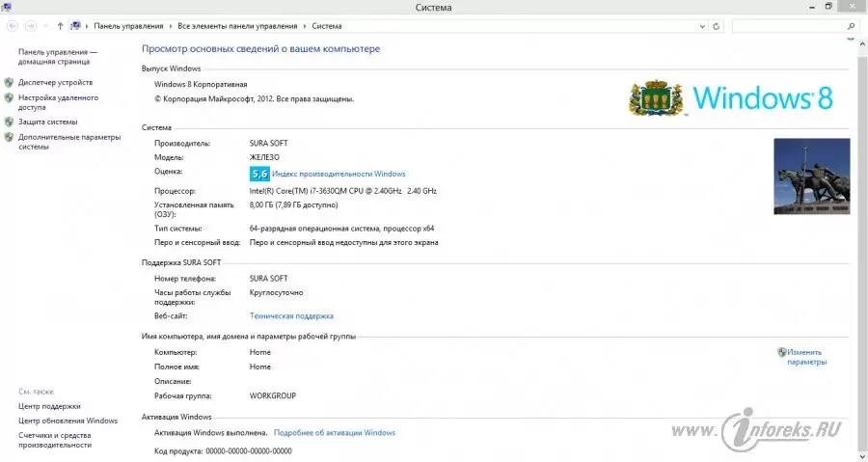Click the shield icon next to Изменить параметры
The width and height of the screenshot is (868, 462).
(x=781, y=352)
